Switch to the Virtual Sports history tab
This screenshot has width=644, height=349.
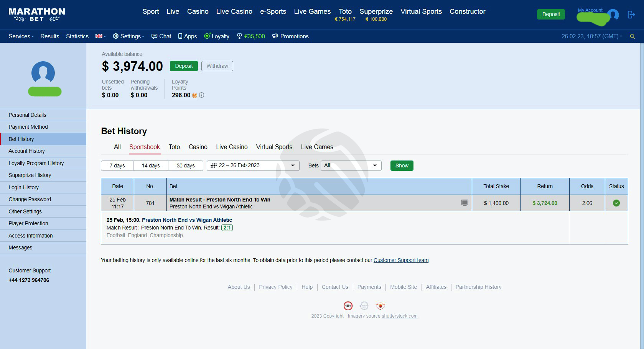point(274,147)
